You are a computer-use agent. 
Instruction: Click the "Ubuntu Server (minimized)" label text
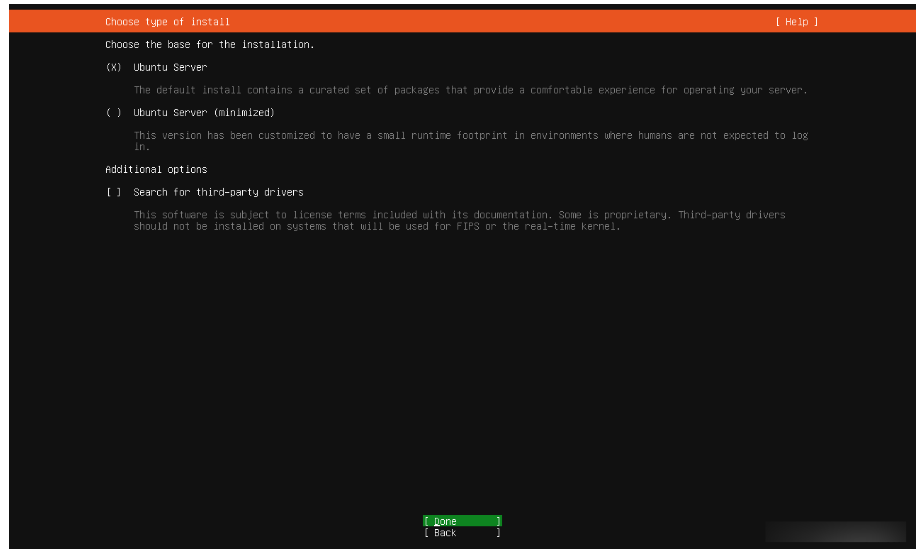pyautogui.click(x=203, y=113)
